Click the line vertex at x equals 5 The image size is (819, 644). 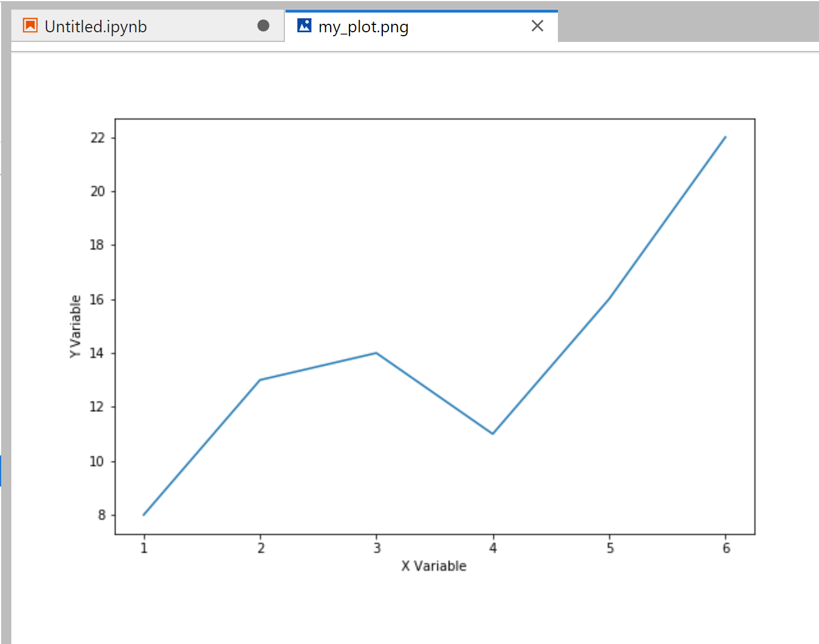coord(609,298)
